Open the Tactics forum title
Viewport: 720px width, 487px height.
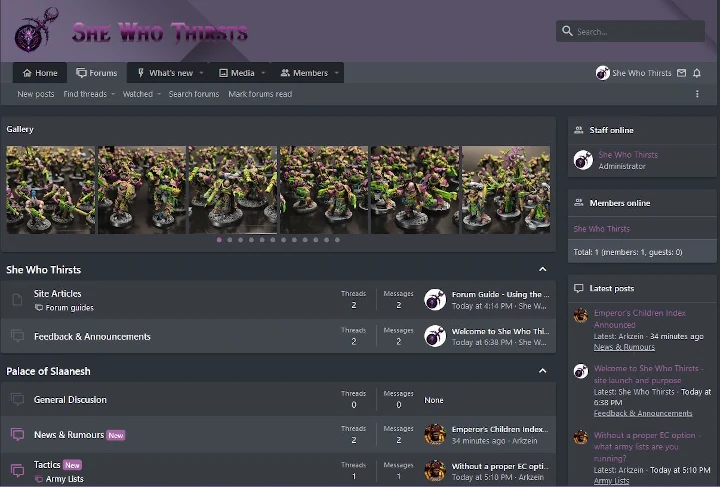(47, 465)
